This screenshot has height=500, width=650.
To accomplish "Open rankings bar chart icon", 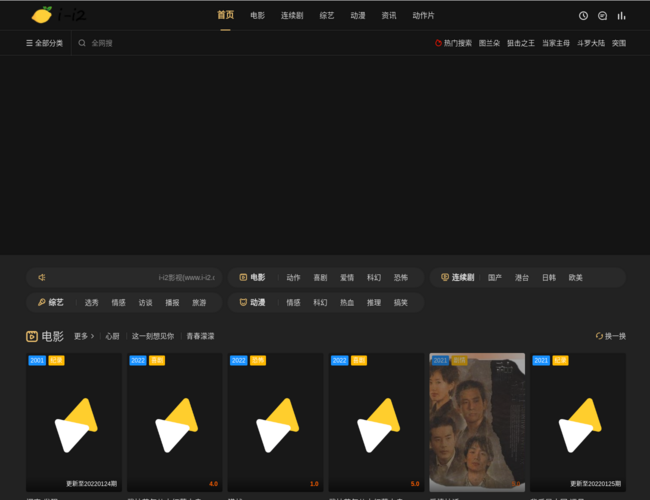I will click(621, 16).
